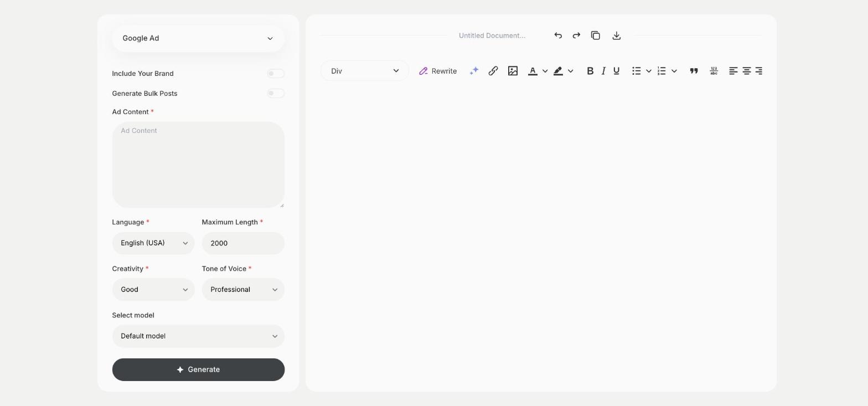Expand the Creativity dropdown set to Good

point(153,290)
